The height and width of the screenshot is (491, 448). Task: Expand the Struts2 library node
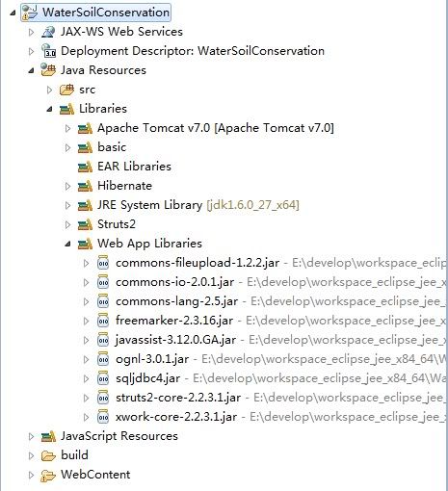pyautogui.click(x=67, y=224)
